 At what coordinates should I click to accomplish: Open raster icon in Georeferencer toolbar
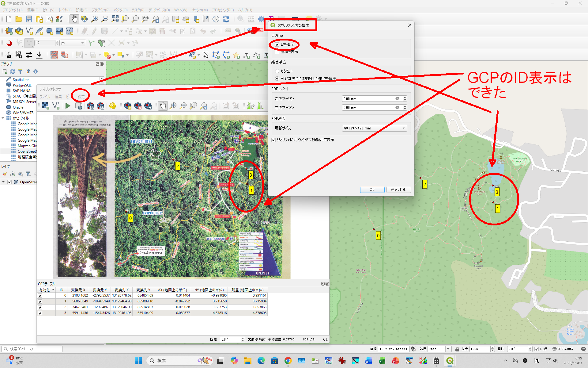[x=45, y=106]
